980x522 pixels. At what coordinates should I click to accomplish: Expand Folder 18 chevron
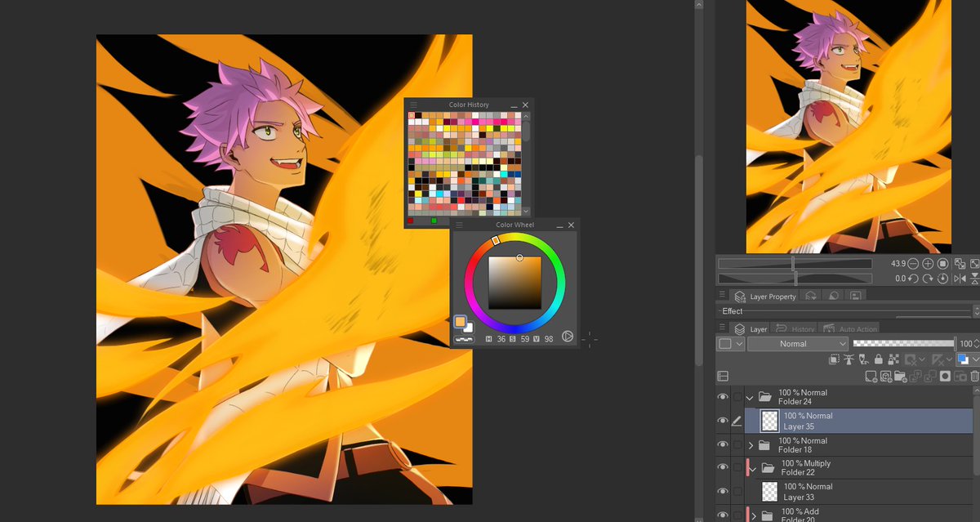751,445
